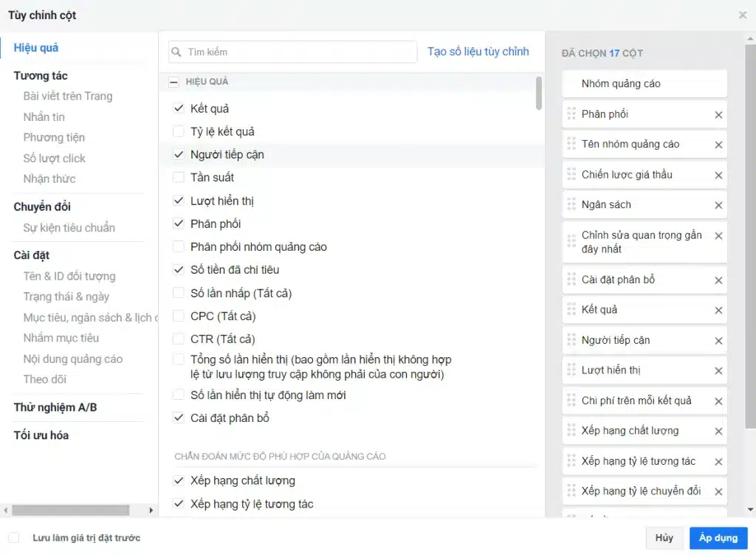The image size is (756, 557).
Task: Remove "Cài đặt phân bổ" from selected columns
Action: 719,280
